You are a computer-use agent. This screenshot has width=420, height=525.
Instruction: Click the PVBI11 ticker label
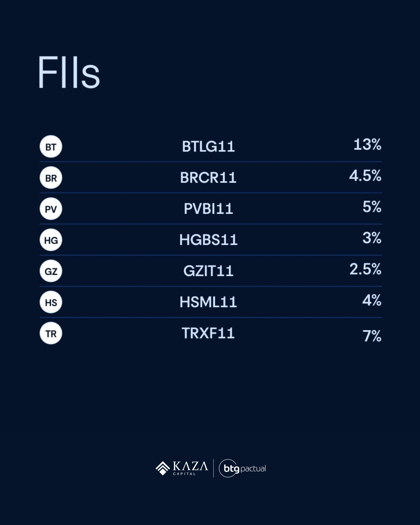click(208, 209)
